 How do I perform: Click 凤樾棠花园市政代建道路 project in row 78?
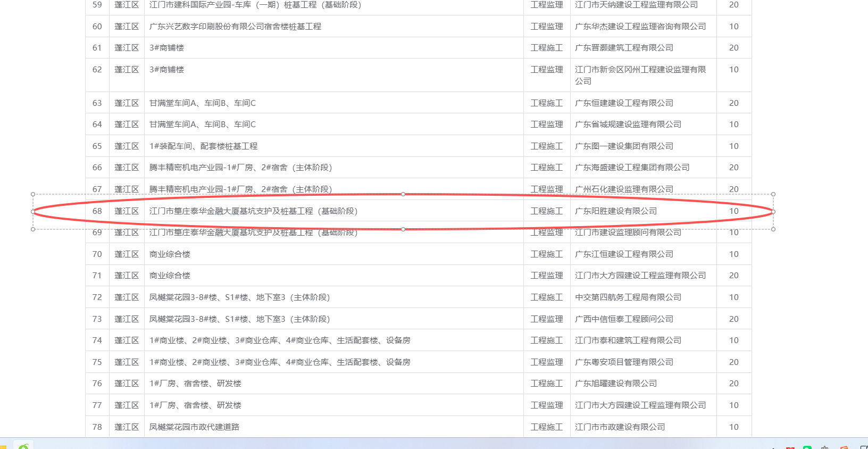(194, 427)
